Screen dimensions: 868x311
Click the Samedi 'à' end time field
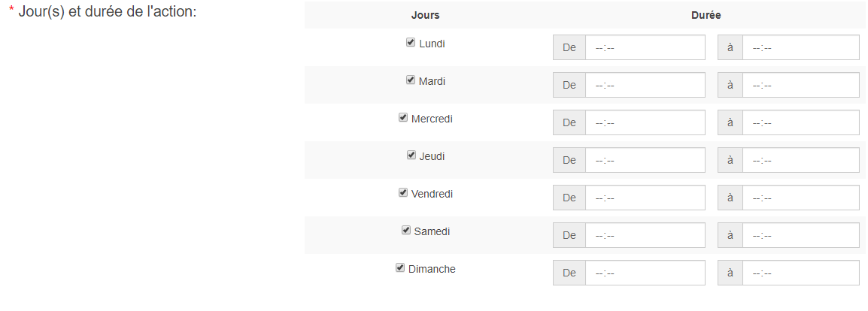[x=801, y=235]
